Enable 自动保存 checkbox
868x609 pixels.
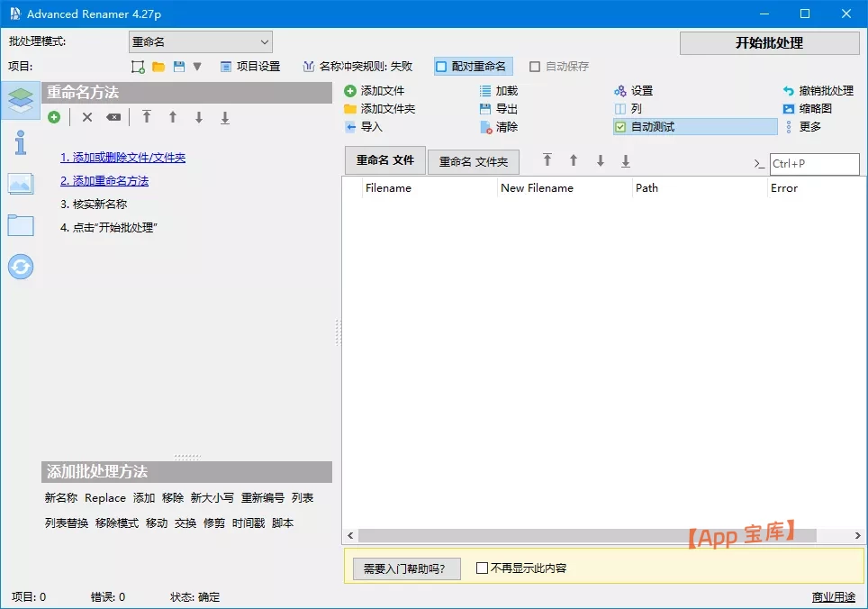click(x=559, y=67)
